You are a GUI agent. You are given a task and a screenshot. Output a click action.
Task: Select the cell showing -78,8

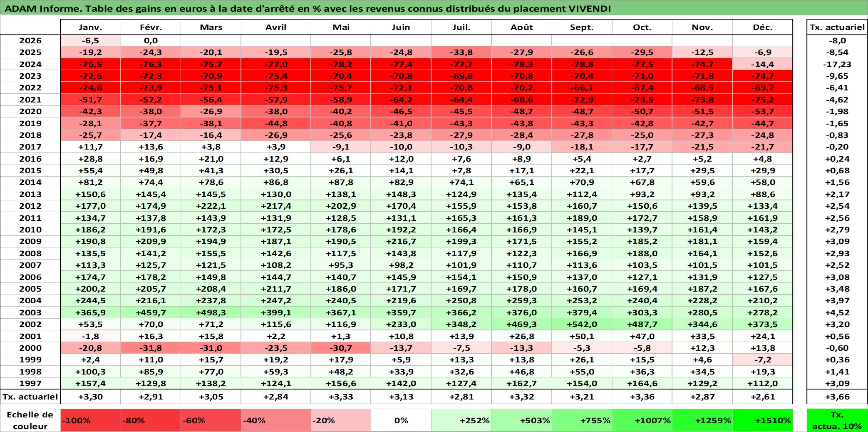pos(582,64)
